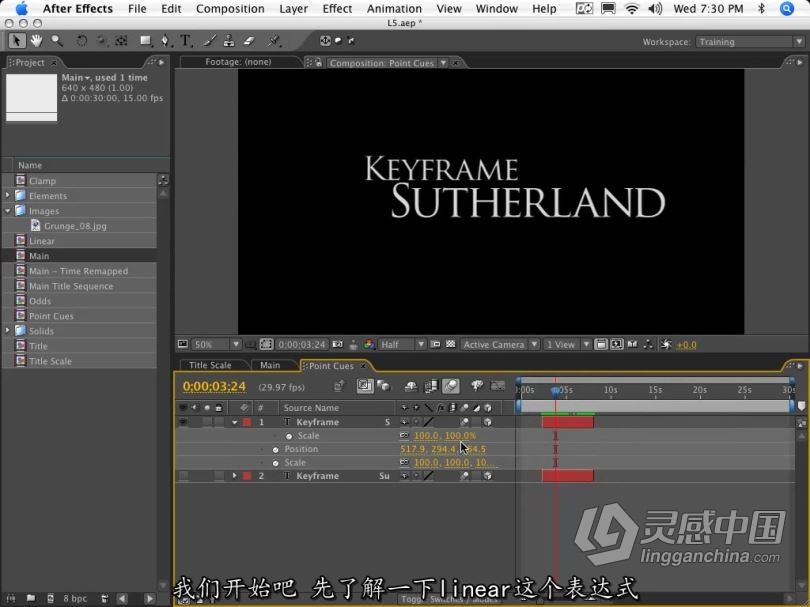The height and width of the screenshot is (607, 810).
Task: Toggle Live Update in timeline
Action: click(365, 386)
